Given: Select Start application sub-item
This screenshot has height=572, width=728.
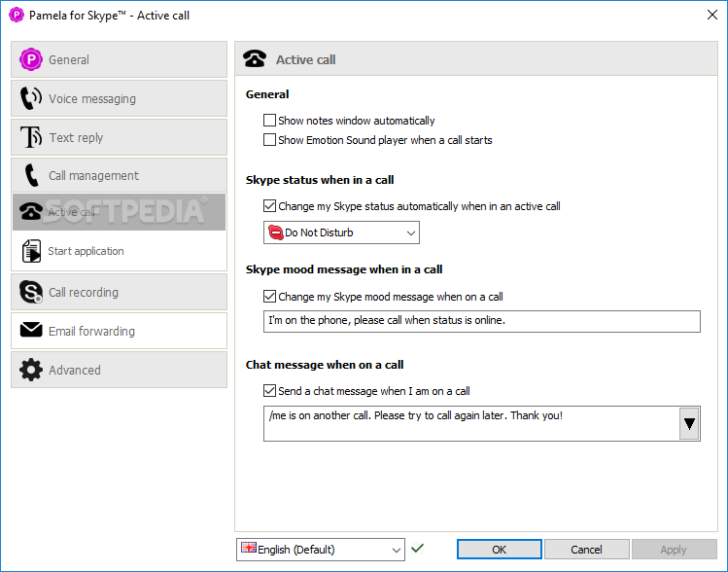Looking at the screenshot, I should click(119, 251).
